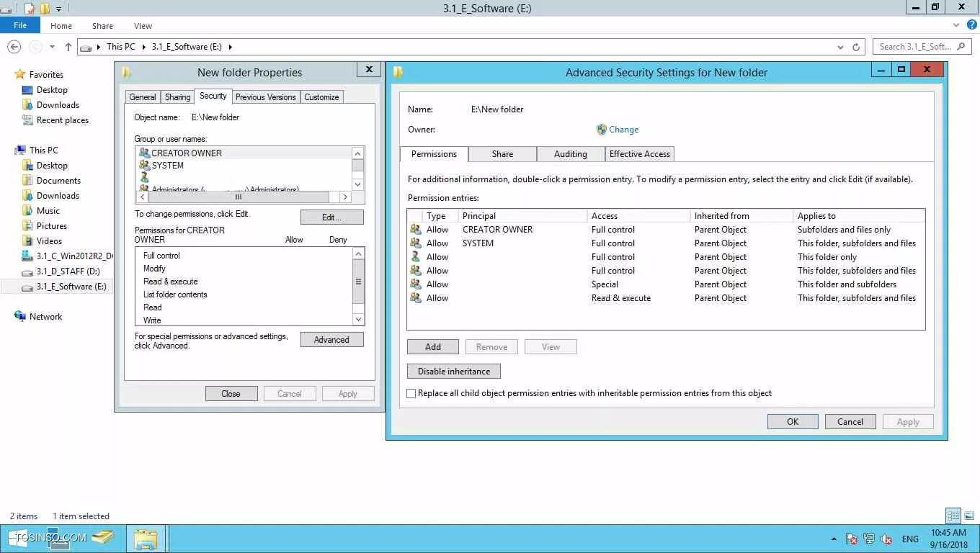Click the Change owner link

[623, 130]
